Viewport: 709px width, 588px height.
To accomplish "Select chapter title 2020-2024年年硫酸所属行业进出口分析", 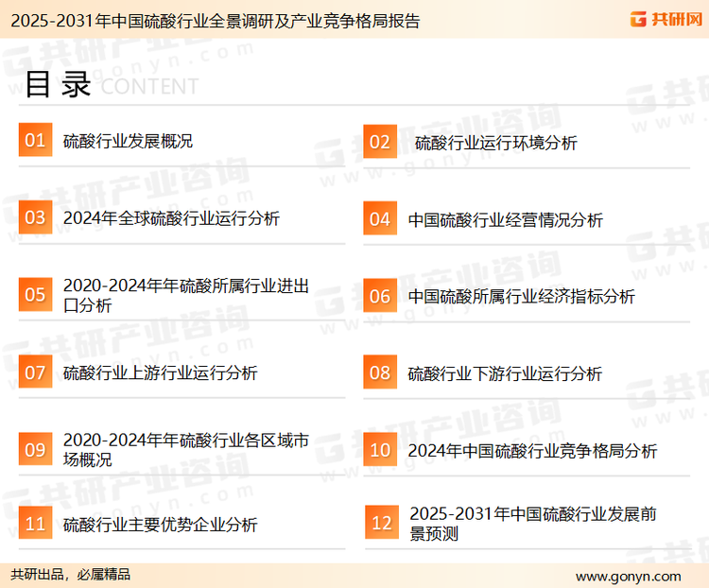I will 186,295.
